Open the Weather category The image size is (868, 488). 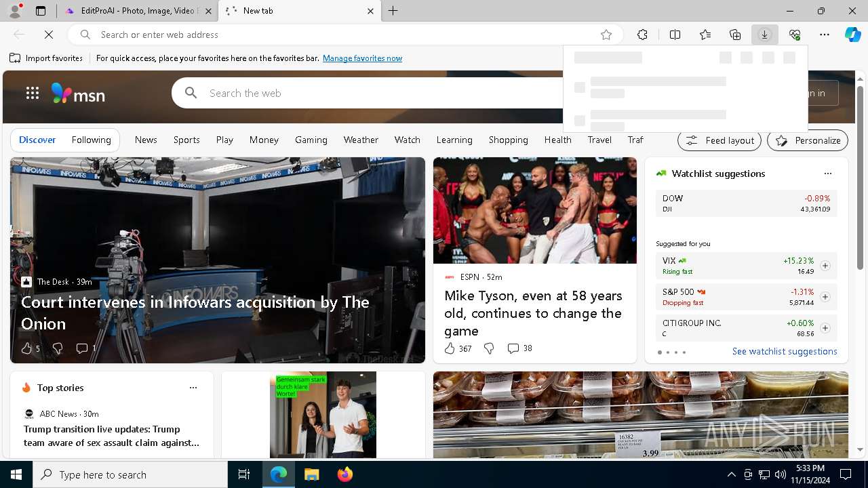pyautogui.click(x=361, y=140)
